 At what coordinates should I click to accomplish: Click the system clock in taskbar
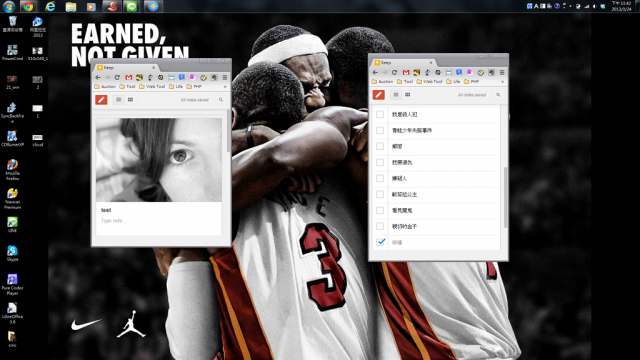point(622,6)
